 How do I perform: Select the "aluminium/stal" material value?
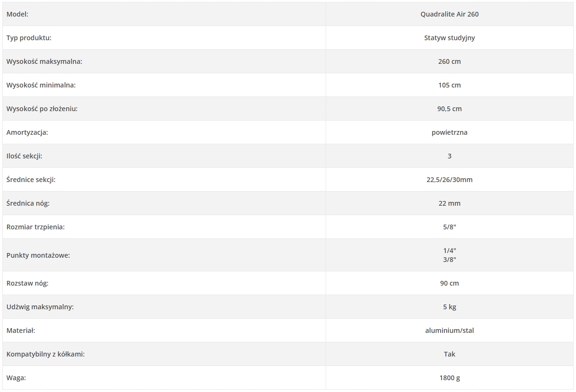point(449,331)
